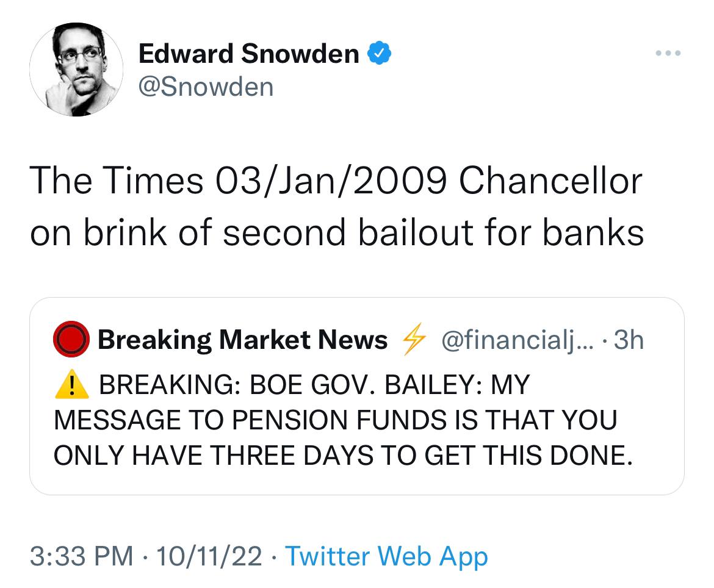Open the quoted tweet about pension funds

point(357,396)
